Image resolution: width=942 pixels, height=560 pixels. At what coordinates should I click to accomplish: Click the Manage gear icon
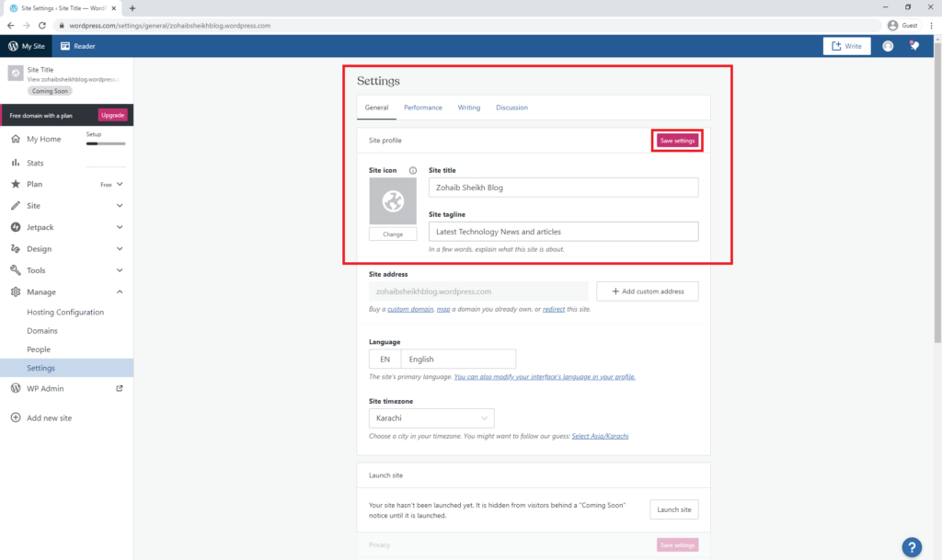point(16,291)
